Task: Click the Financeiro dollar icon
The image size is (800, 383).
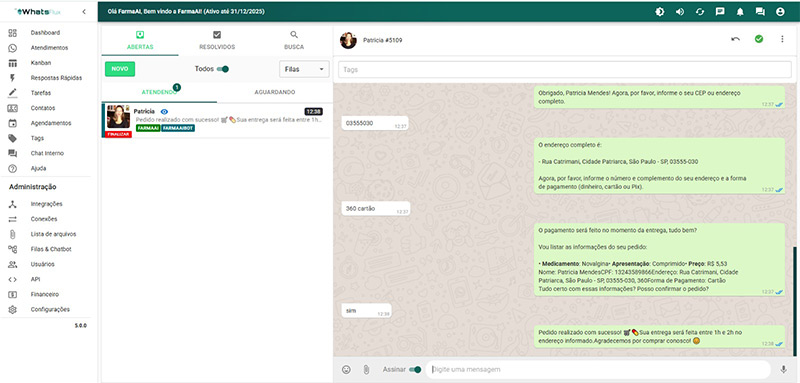Action: click(13, 294)
